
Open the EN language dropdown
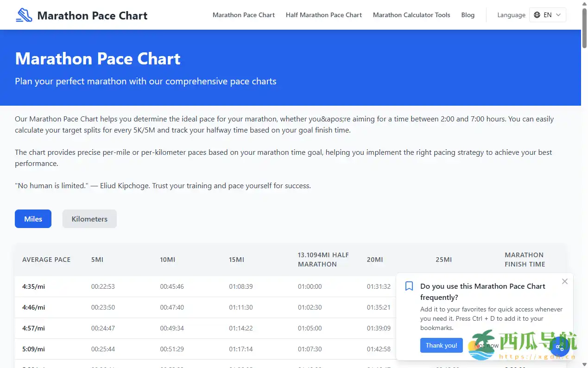tap(548, 15)
